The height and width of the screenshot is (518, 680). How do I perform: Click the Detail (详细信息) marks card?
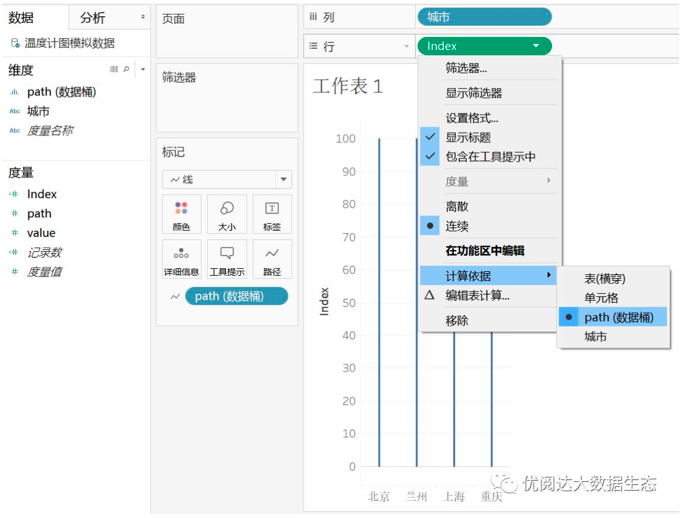pos(181,259)
